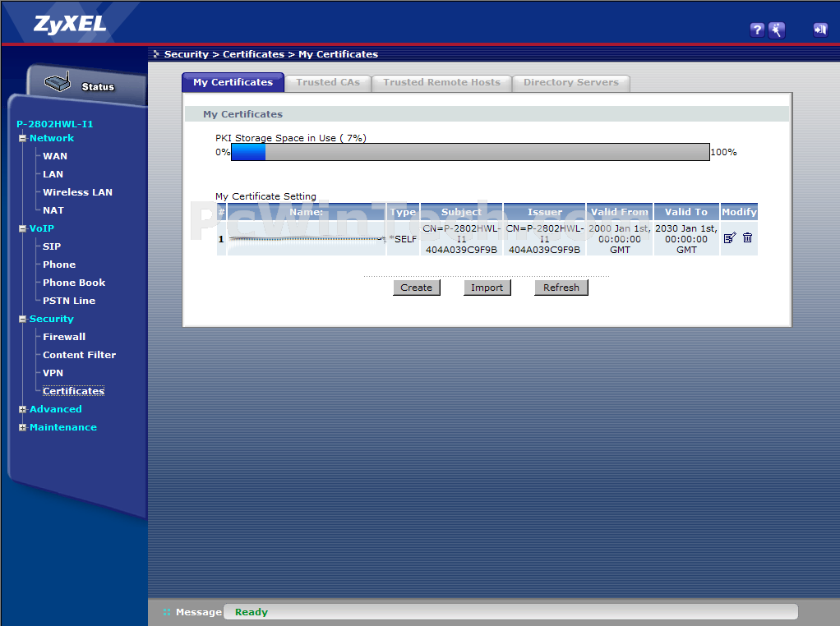The width and height of the screenshot is (840, 626).
Task: Click the Logout icon in header
Action: (820, 30)
